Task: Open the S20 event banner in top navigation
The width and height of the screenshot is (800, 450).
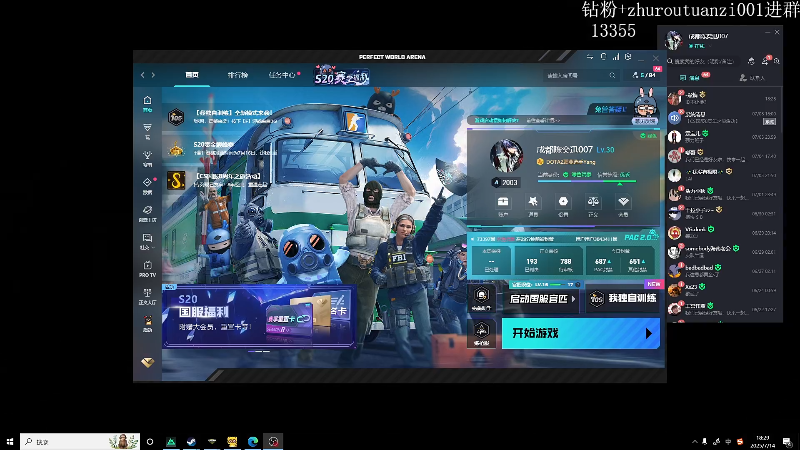Action: tap(341, 76)
